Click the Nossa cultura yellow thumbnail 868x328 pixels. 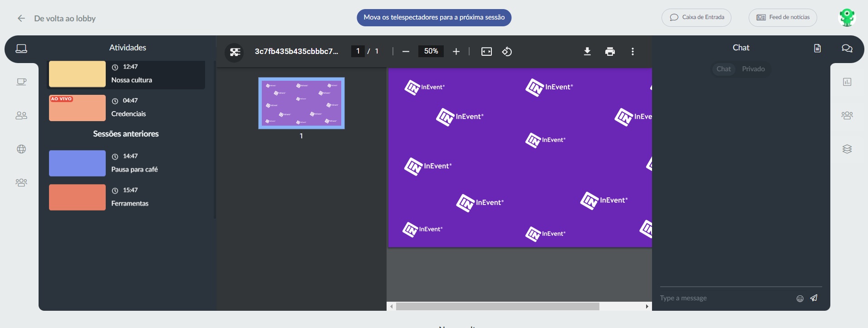tap(77, 74)
